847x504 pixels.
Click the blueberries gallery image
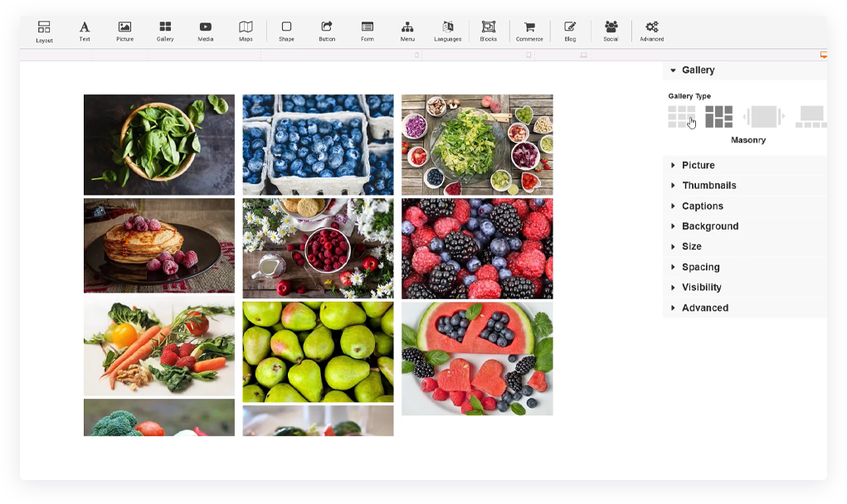click(x=318, y=144)
